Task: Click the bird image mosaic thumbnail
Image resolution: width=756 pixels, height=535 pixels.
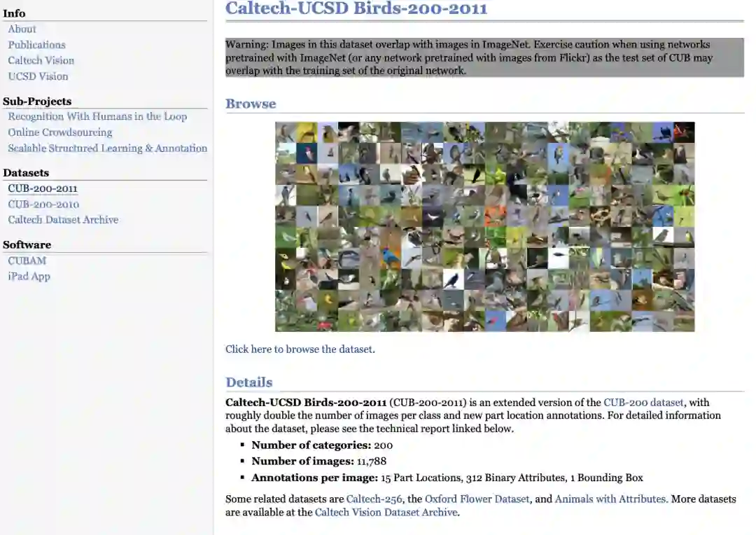Action: 484,227
